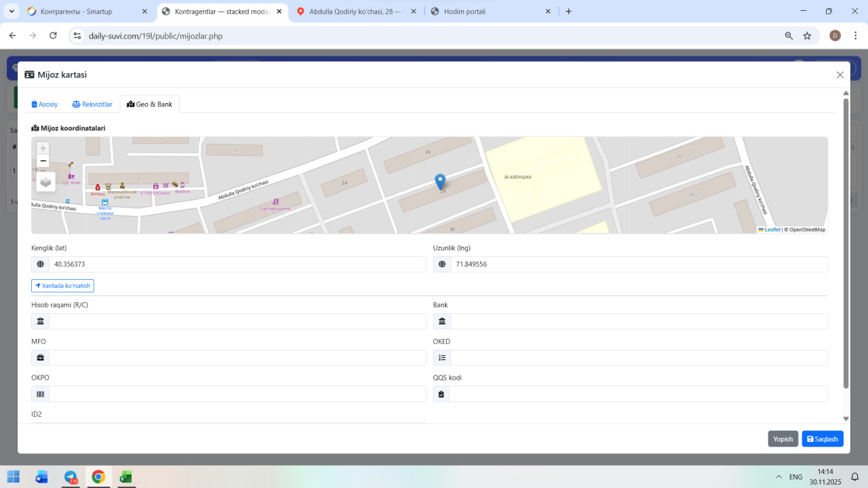The image size is (868, 488).
Task: Click the Xaritada ko'rsatish button
Action: point(62,286)
